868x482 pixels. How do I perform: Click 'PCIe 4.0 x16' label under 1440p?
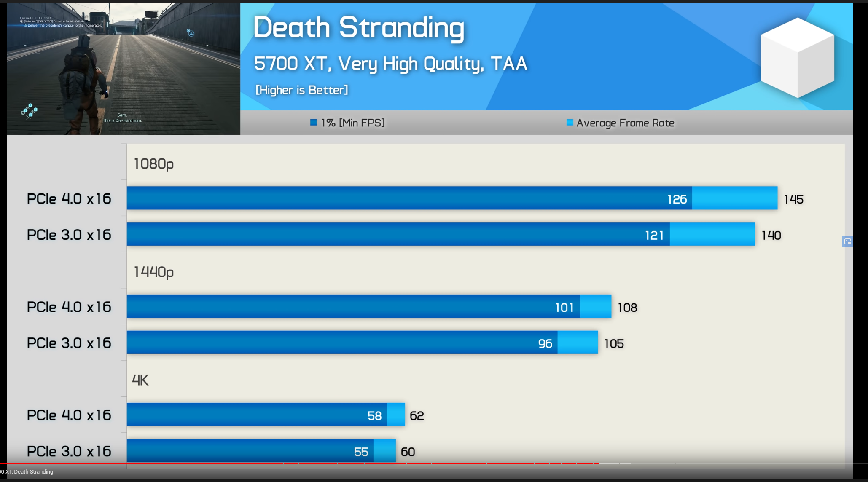pyautogui.click(x=69, y=307)
